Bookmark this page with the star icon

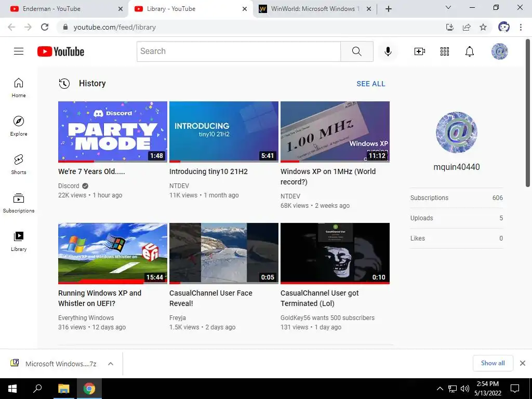(x=483, y=27)
